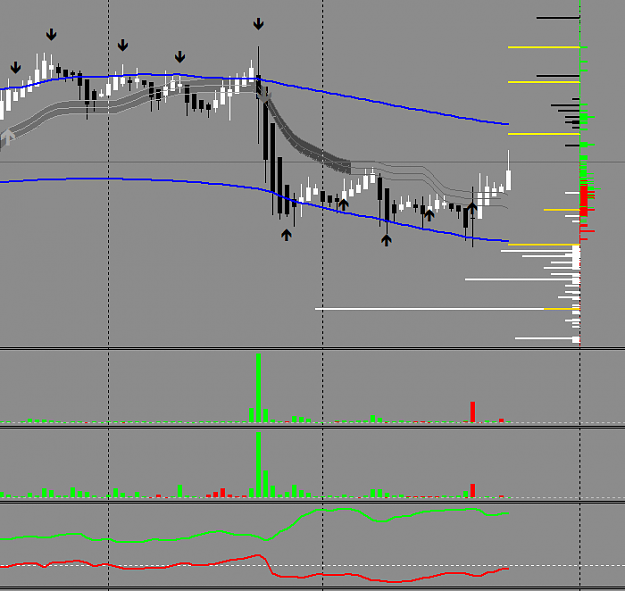
Task: Click the tallest green bar in the upper histogram
Action: pos(258,388)
